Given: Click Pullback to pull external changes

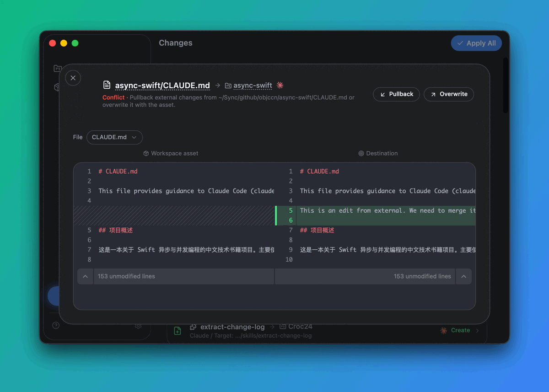Looking at the screenshot, I should [x=396, y=94].
